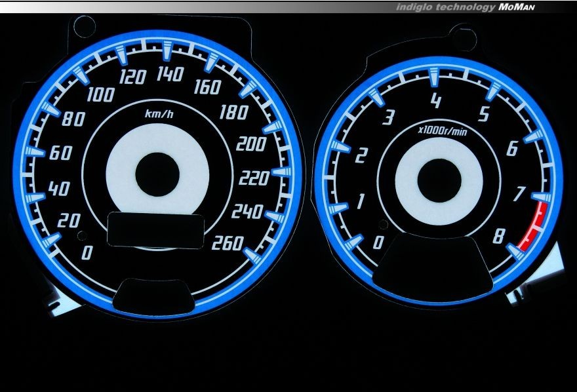
Task: Click the small mounting hole above speedometer
Action: click(x=83, y=26)
